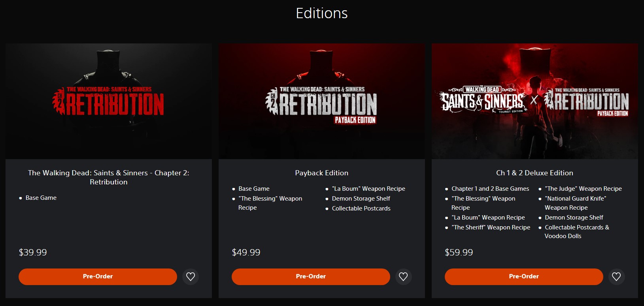Pre-order the Ch 1 & 2 Deluxe Edition
The image size is (644, 306).
pos(524,277)
